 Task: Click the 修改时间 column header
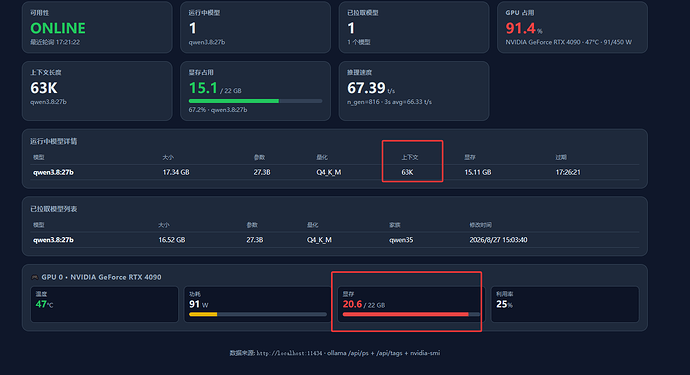pos(480,225)
